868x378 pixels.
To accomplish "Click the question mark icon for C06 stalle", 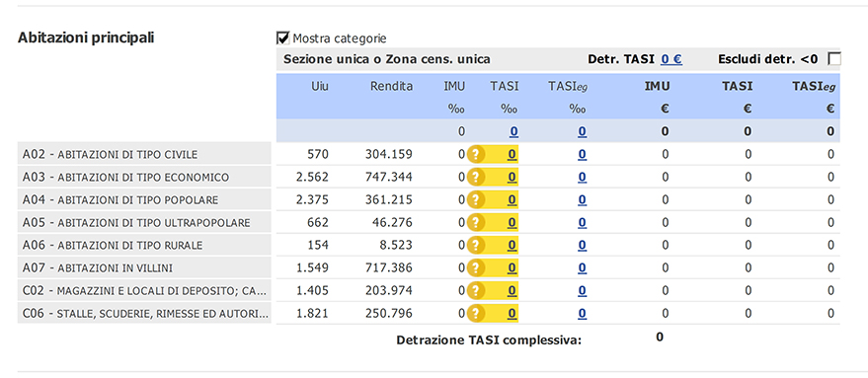I will (476, 313).
